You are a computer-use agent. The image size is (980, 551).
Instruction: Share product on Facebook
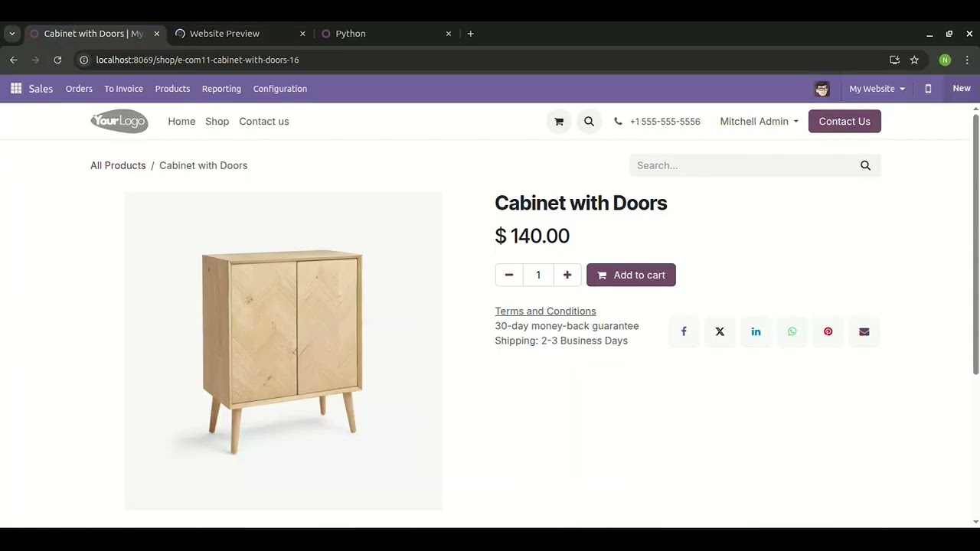click(684, 331)
